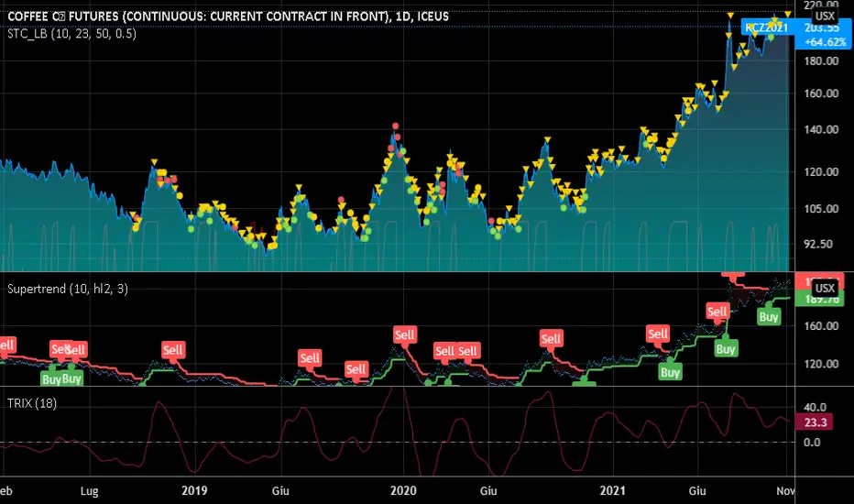Click the 2021 label on time axis

[604, 490]
